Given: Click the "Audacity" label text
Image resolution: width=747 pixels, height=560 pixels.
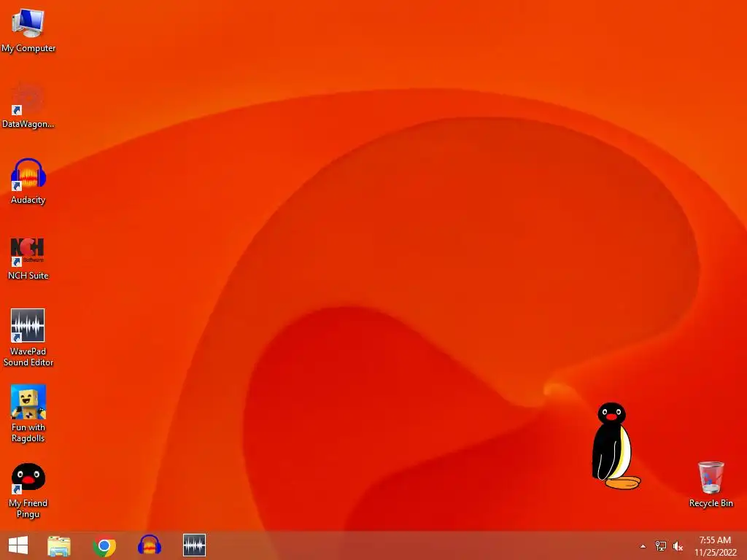Looking at the screenshot, I should 28,200.
